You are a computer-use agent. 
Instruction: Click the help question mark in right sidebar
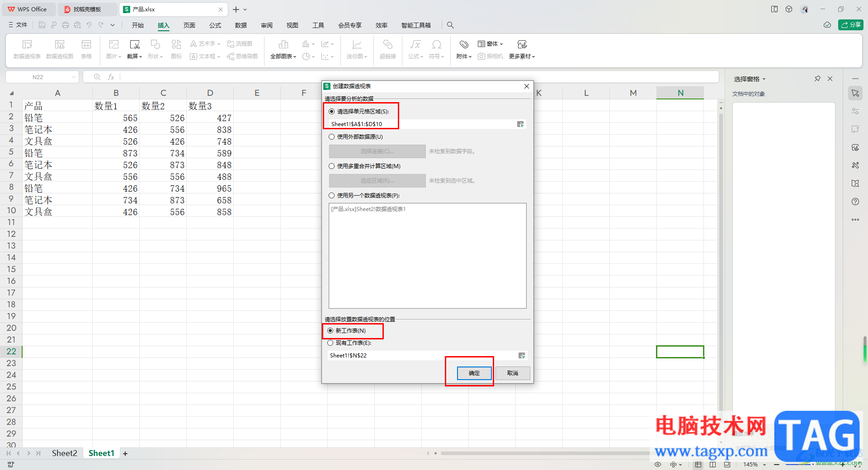tap(855, 202)
